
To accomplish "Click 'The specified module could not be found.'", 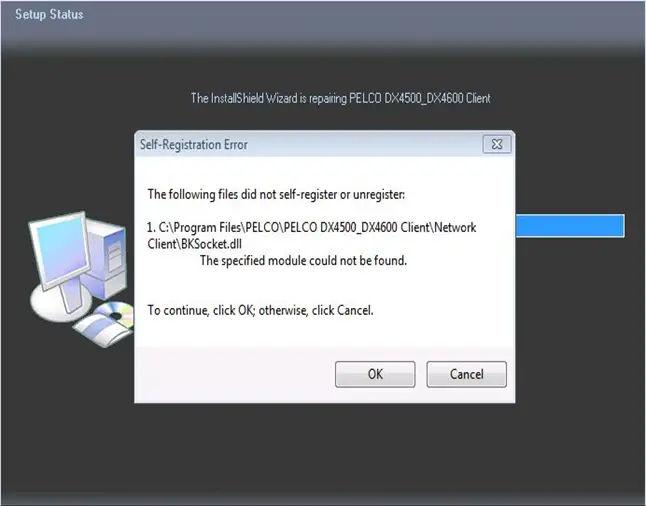I will [303, 260].
